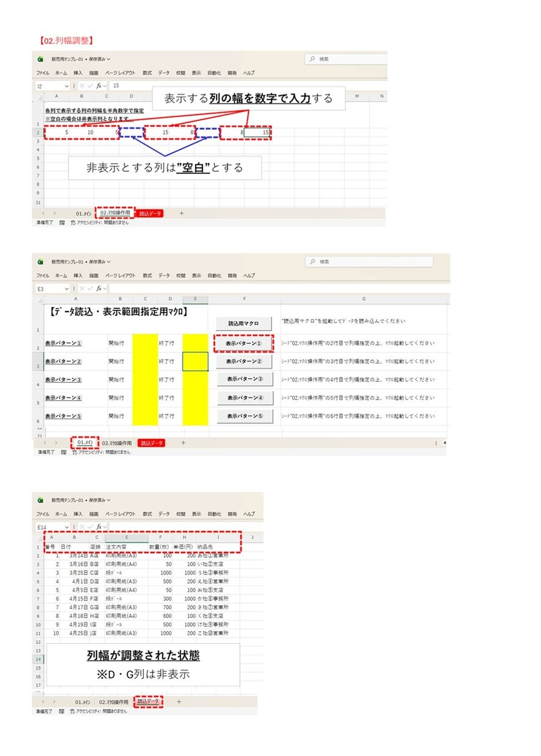Click the next-sheet arrow in the E3-cell window
541x756 pixels.
point(56,443)
